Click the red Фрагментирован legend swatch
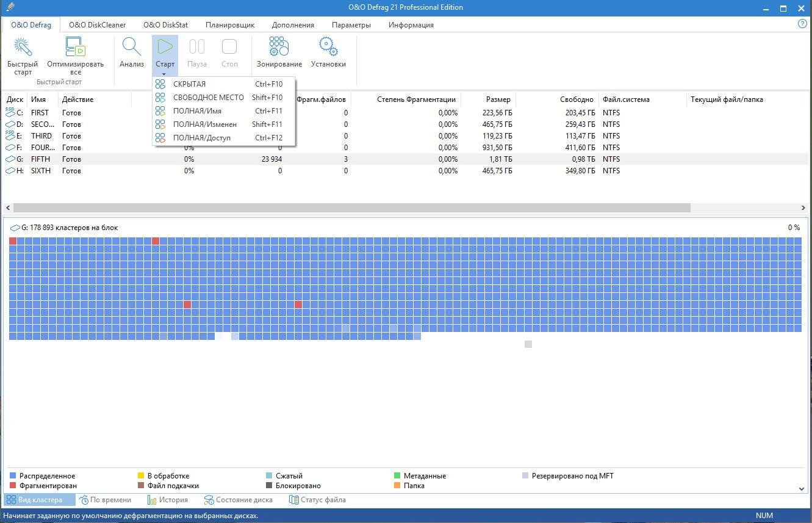The width and height of the screenshot is (812, 523). 13,486
